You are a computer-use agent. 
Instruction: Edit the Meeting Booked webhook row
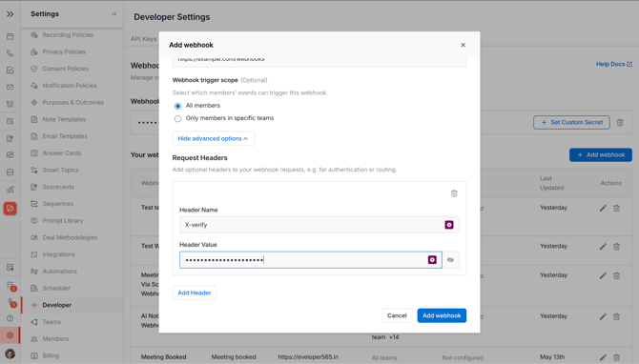pyautogui.click(x=603, y=357)
